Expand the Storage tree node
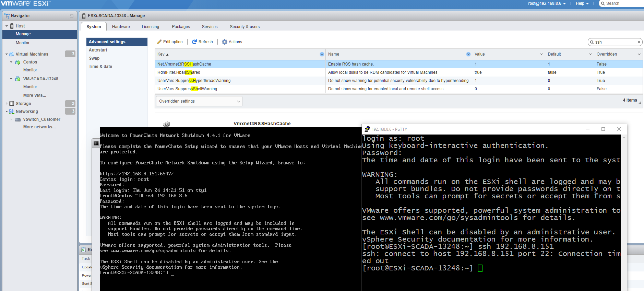 point(7,104)
